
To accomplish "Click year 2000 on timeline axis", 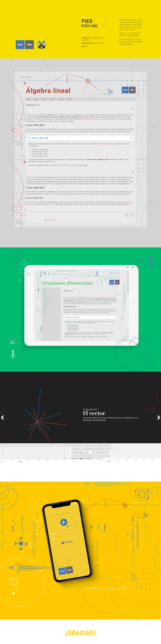I will pos(109,461).
